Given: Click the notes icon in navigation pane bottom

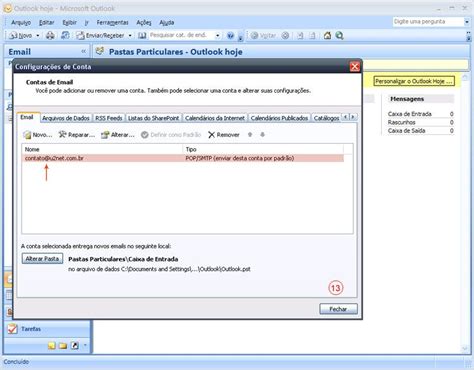Looking at the screenshot, I should (52, 346).
